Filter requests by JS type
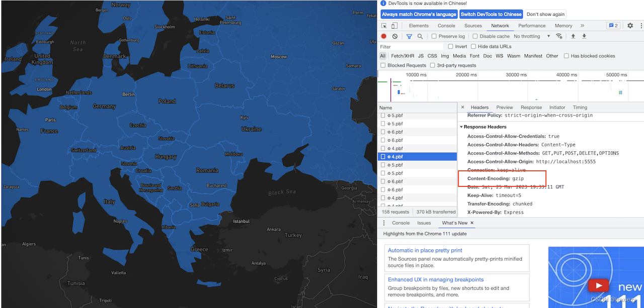644x308 pixels. [x=421, y=56]
